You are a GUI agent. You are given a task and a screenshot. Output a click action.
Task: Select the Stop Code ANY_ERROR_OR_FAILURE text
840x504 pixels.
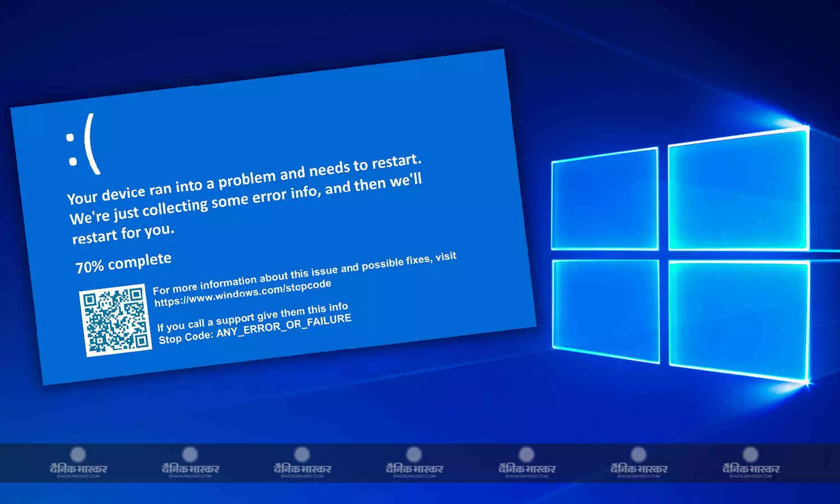(255, 329)
